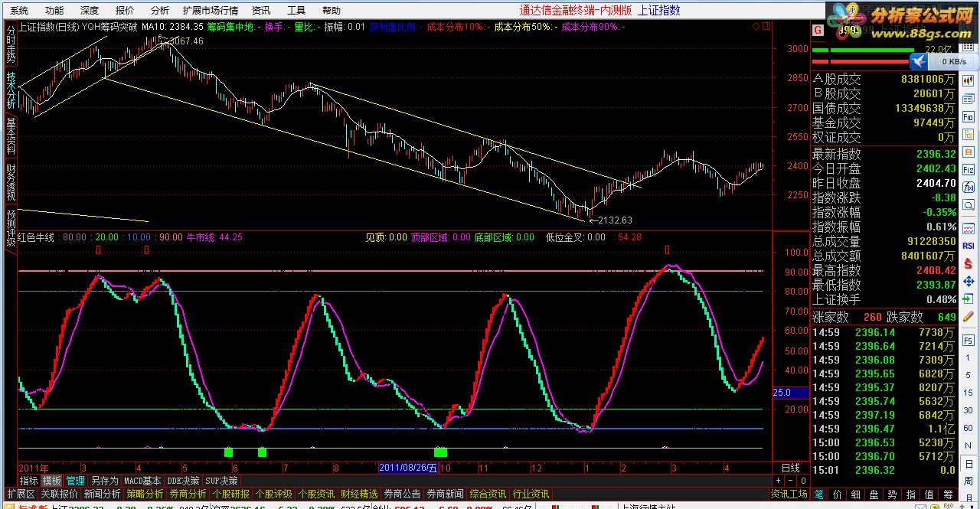Click the 管理 button
The height and width of the screenshot is (509, 980).
75,481
